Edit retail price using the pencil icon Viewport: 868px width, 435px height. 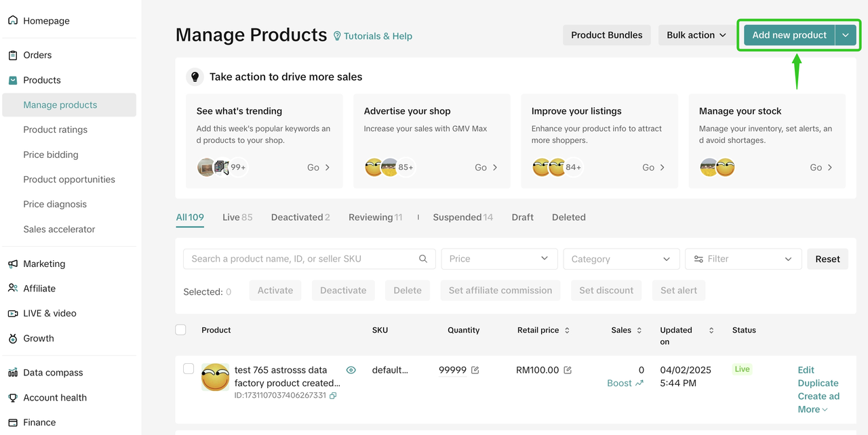point(568,370)
